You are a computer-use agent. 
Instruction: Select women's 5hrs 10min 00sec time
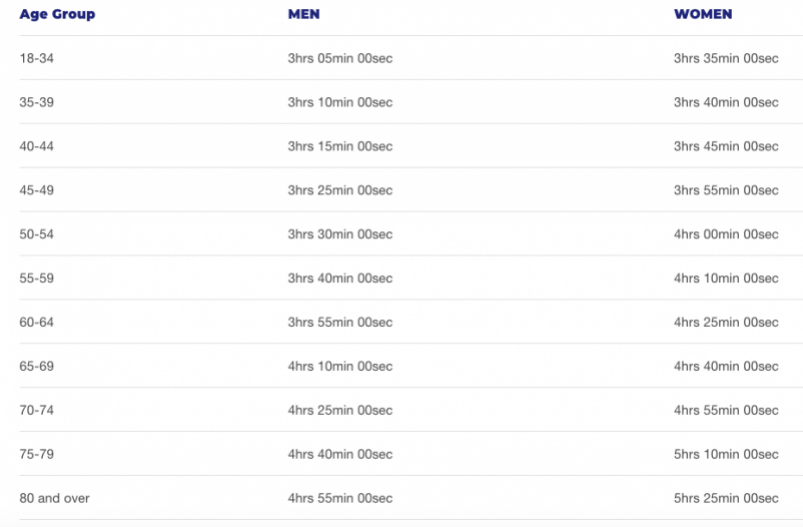point(726,454)
